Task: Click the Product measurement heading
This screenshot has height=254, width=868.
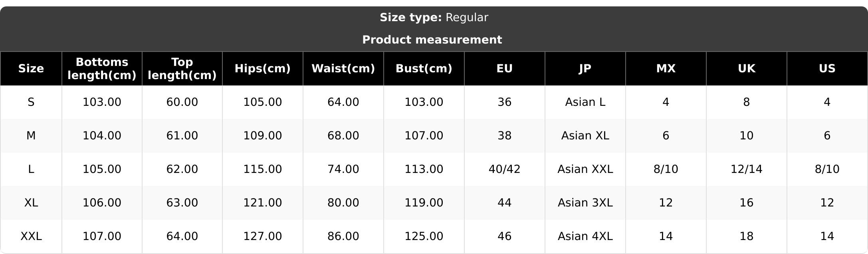Action: pyautogui.click(x=432, y=40)
